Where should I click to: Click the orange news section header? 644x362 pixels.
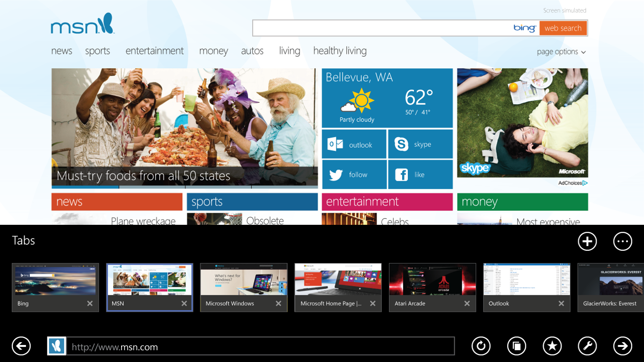coord(117,202)
